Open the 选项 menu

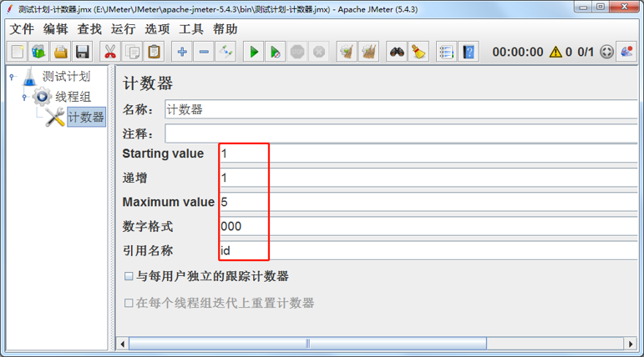tap(157, 29)
